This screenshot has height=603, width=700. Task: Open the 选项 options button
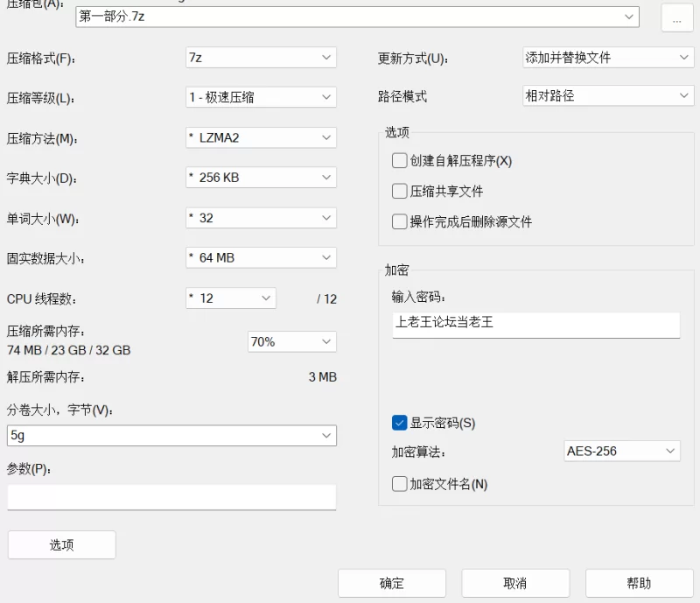click(62, 545)
